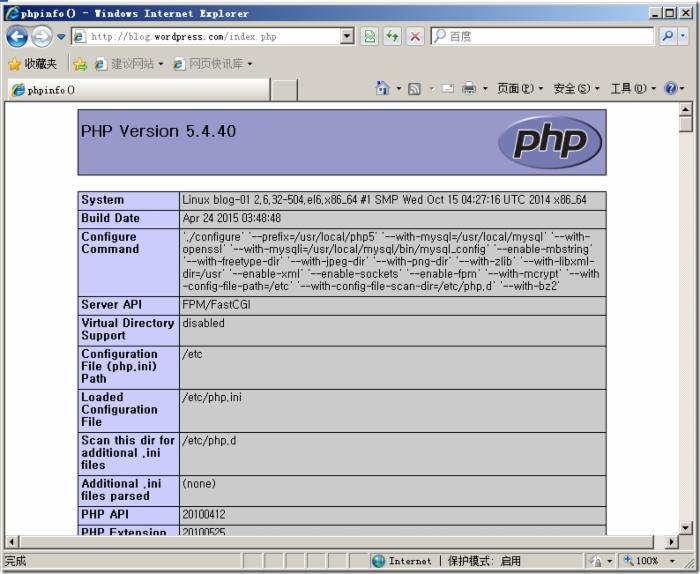
Task: Open the 建议网站 suggested sites link
Action: 128,64
